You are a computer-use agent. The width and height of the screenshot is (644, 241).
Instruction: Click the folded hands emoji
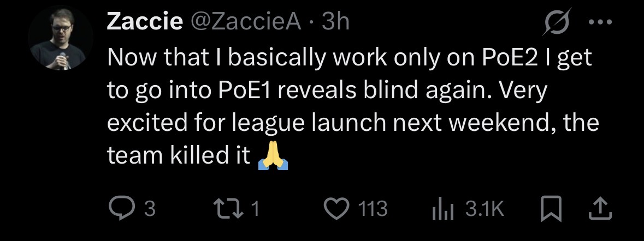(273, 155)
